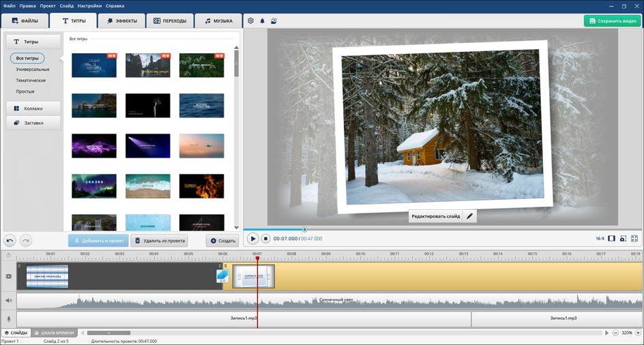Viewport: 644px width, 345px height.
Task: Open the settings gear above the preview
Action: point(250,21)
